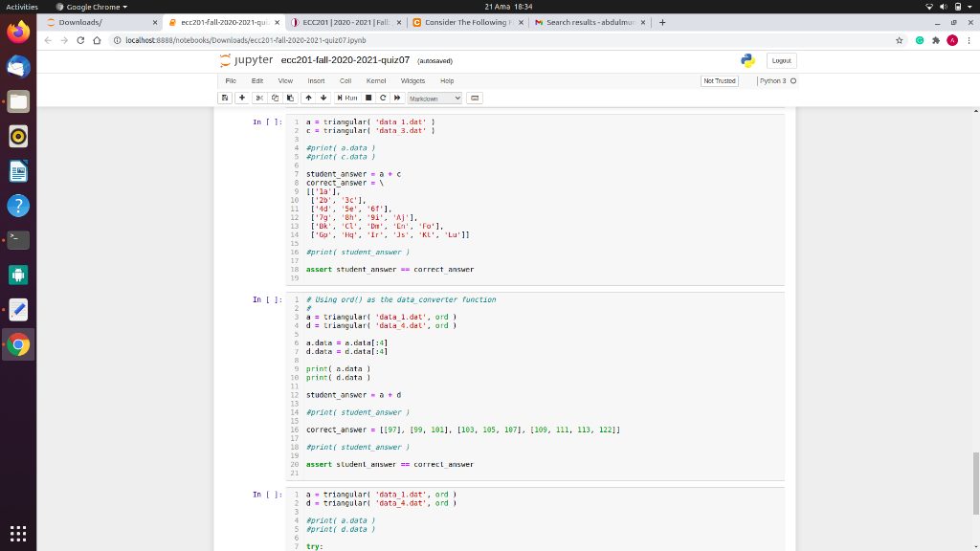Move the selected cell up
Image resolution: width=980 pixels, height=551 pixels.
pos(308,97)
